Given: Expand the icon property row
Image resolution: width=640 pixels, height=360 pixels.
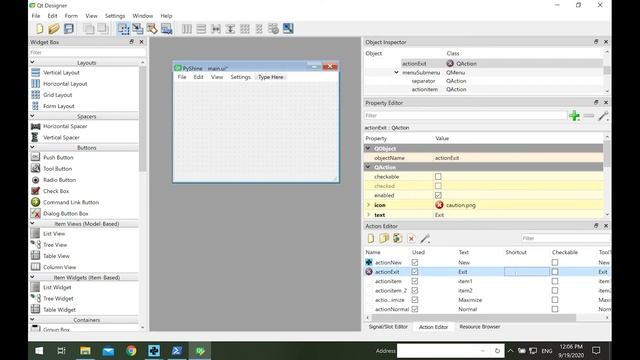Looking at the screenshot, I should tap(368, 205).
